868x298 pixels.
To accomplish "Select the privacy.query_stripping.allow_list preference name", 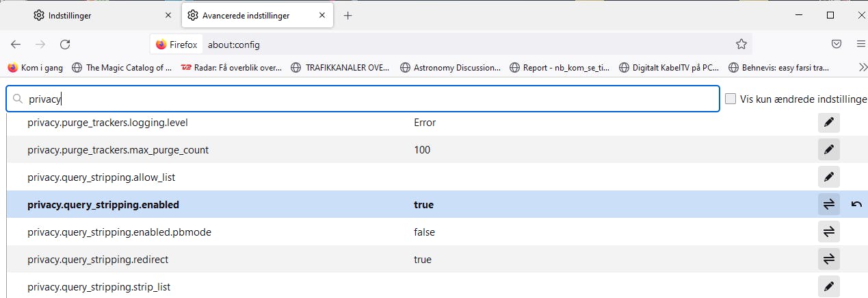I will pos(101,177).
